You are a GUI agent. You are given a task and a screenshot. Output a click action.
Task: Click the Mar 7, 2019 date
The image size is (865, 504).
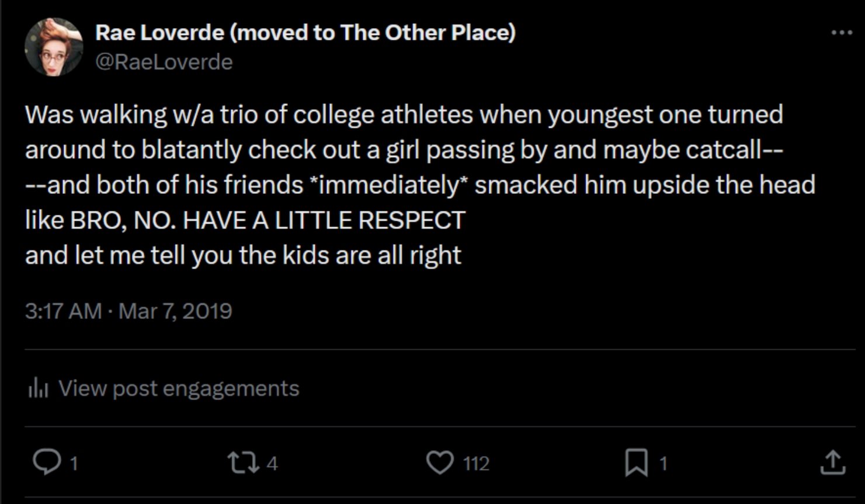pos(175,311)
